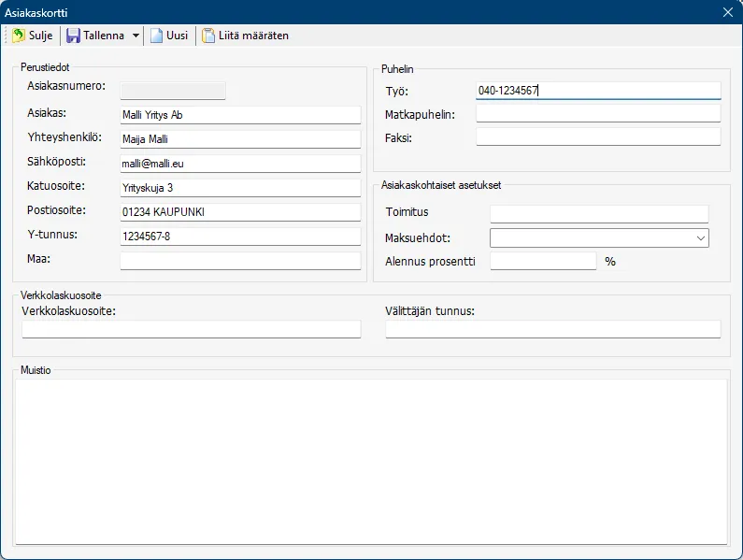Expand the Maksuehdot combo box
The image size is (743, 560).
pyautogui.click(x=700, y=238)
